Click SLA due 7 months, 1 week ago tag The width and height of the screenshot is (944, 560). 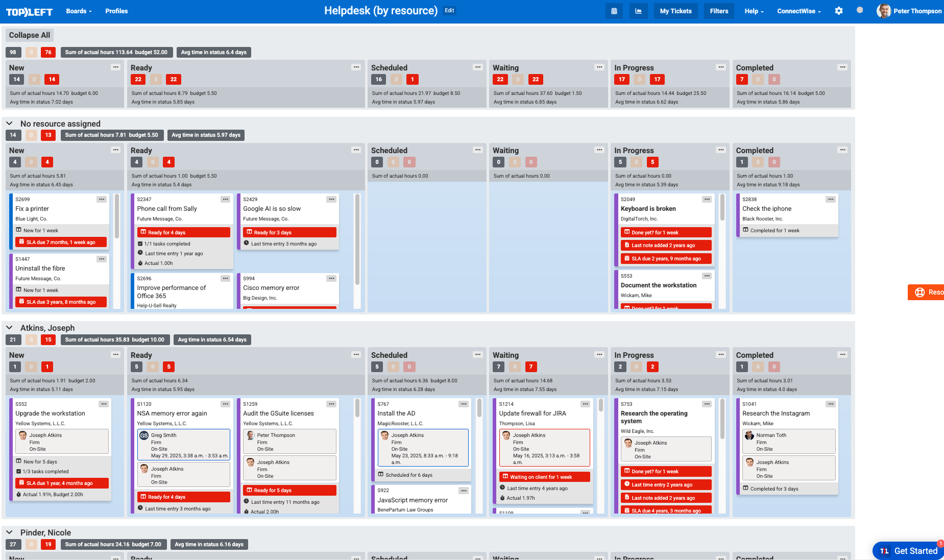tap(61, 242)
